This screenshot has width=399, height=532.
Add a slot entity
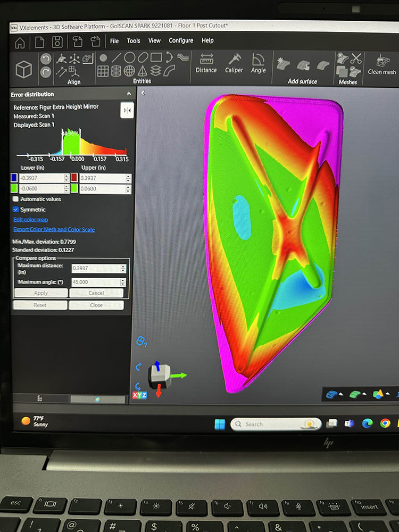[143, 57]
